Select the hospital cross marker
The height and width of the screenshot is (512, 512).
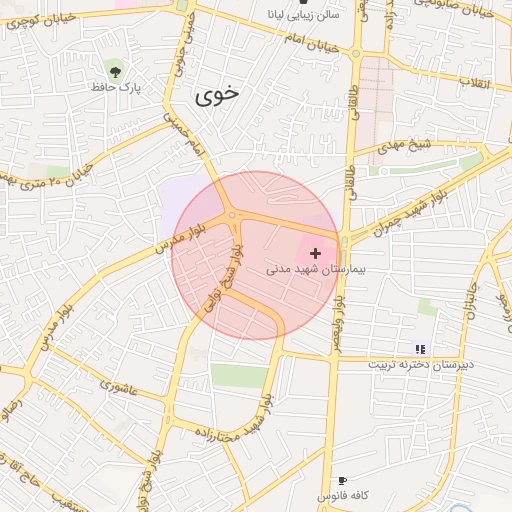click(315, 254)
